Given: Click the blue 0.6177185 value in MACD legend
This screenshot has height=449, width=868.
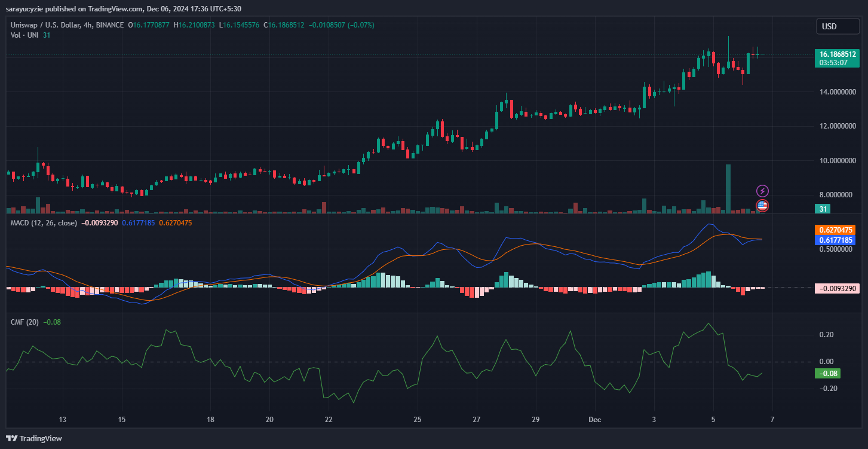Looking at the screenshot, I should coord(139,223).
